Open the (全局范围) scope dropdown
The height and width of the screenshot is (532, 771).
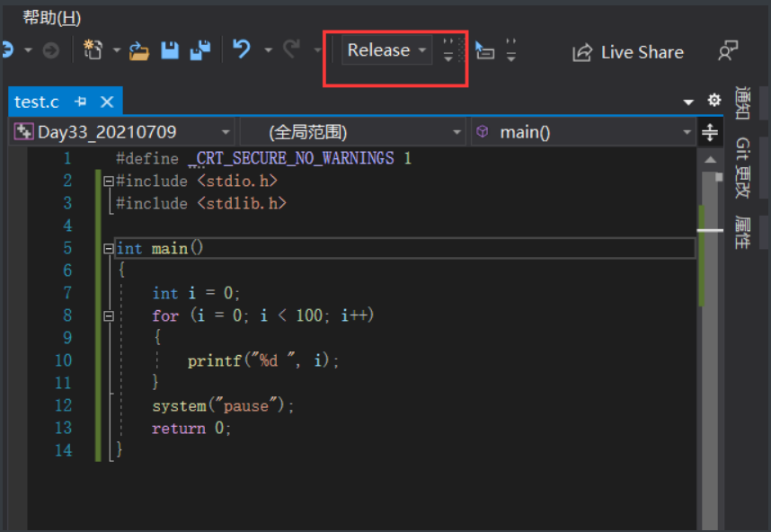tap(352, 132)
